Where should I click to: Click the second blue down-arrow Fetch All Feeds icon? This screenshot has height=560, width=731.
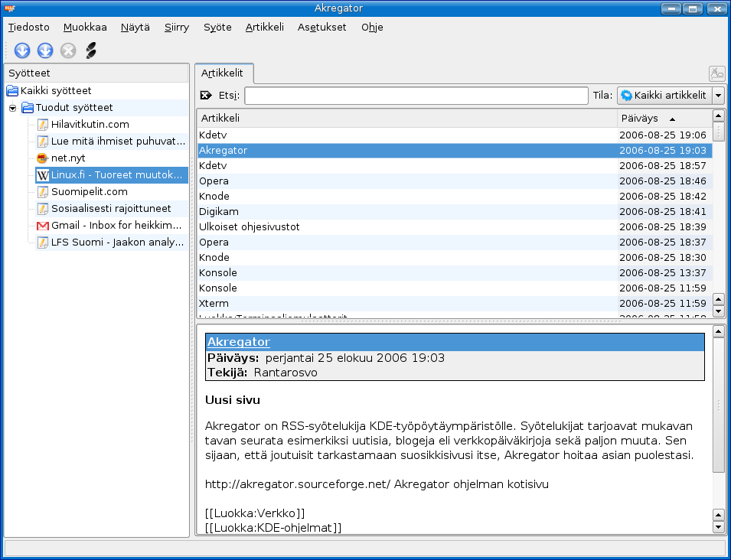(45, 50)
